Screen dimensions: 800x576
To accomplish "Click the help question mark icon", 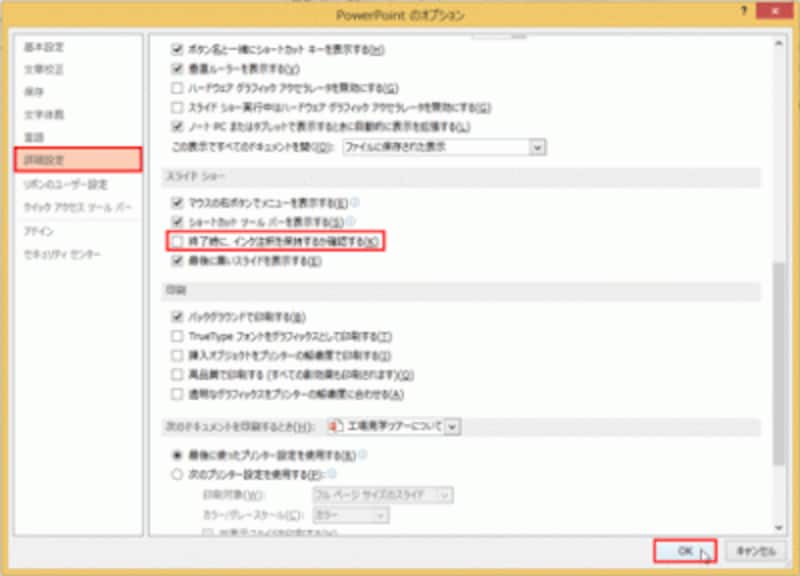I will pos(744,10).
